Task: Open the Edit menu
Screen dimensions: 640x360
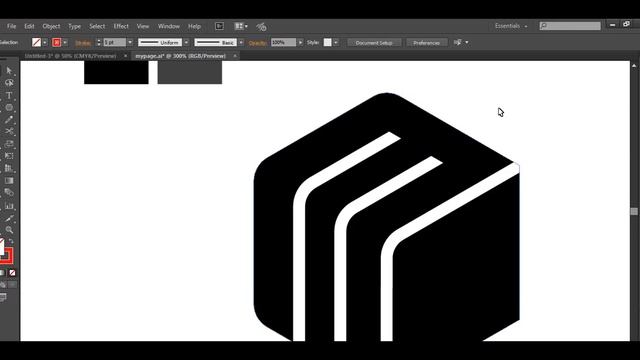Action: tap(29, 26)
